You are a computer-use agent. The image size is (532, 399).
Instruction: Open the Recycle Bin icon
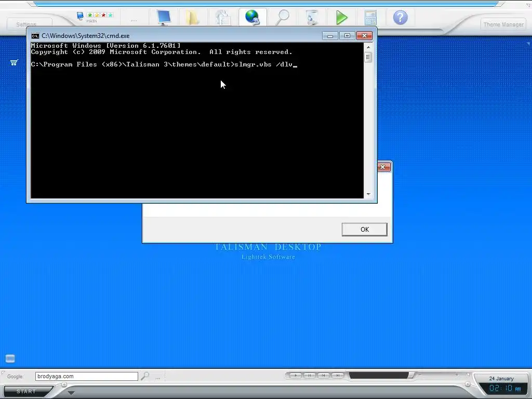pyautogui.click(x=312, y=17)
